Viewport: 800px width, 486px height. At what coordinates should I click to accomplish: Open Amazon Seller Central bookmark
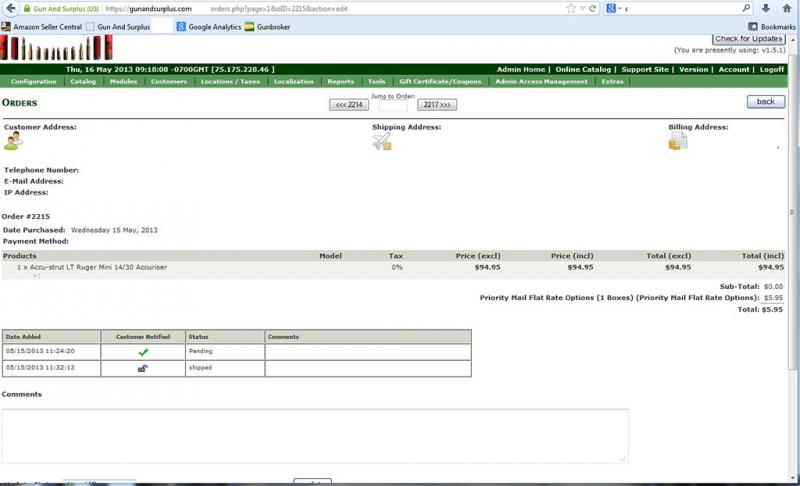(42, 27)
